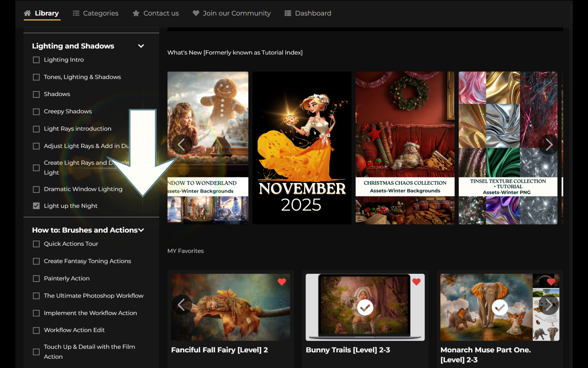588x368 pixels.
Task: Uncheck Light up the Night
Action: coord(36,206)
